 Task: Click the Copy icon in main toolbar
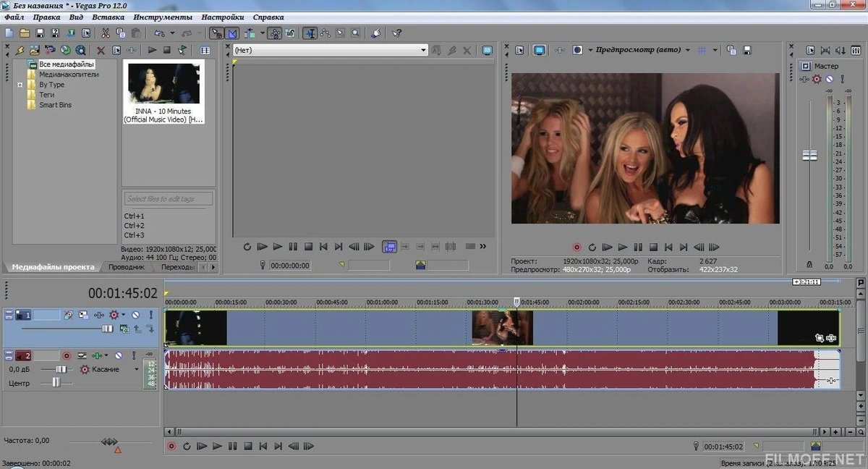click(120, 33)
